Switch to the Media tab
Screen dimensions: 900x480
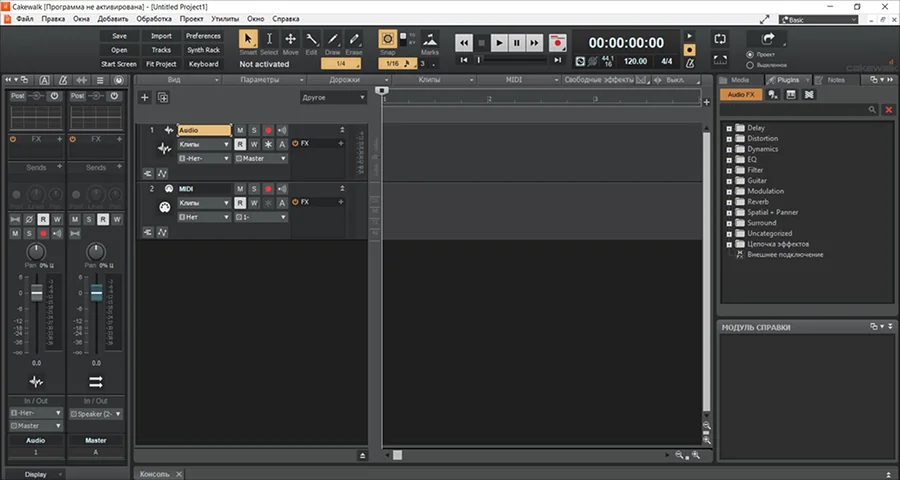(740, 80)
